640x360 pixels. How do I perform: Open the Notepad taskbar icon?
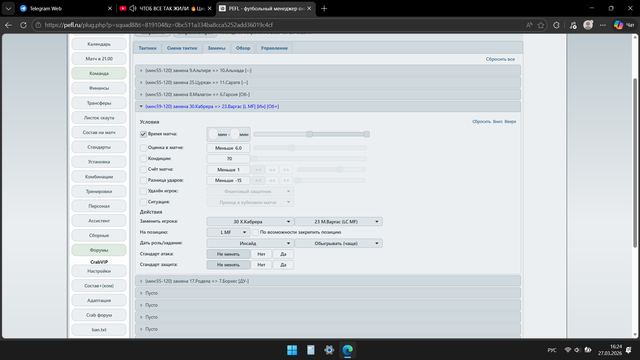pos(311,350)
